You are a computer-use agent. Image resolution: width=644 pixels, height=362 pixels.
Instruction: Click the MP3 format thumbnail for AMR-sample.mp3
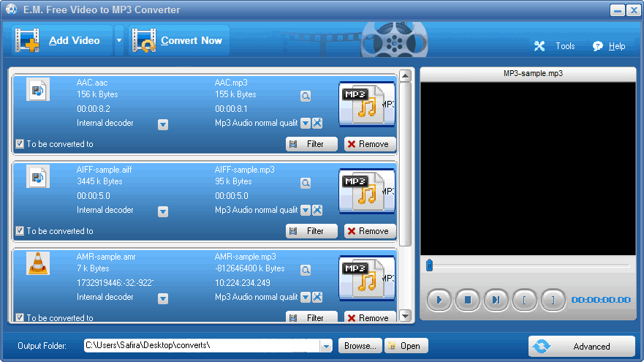(x=367, y=279)
